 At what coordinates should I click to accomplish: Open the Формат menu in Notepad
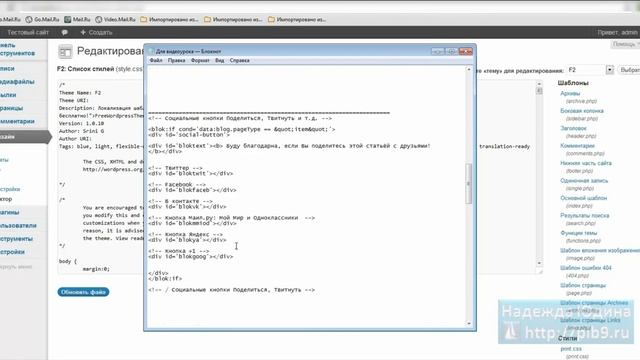(200, 60)
